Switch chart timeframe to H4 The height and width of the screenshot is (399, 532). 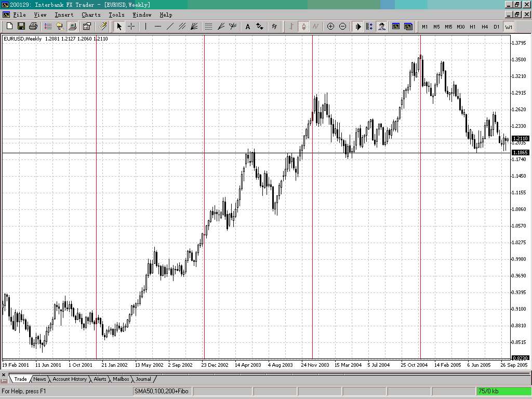click(485, 26)
